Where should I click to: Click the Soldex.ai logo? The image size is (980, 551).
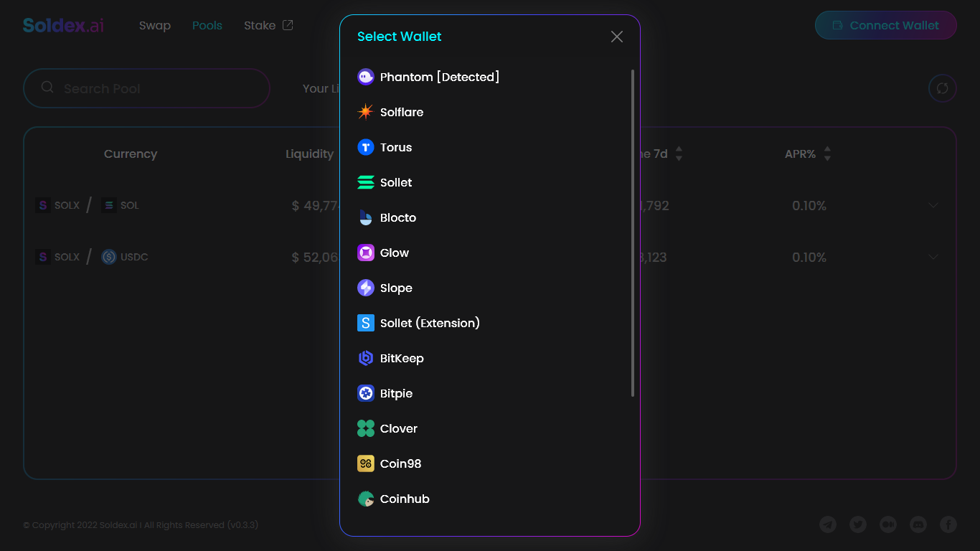tap(63, 25)
